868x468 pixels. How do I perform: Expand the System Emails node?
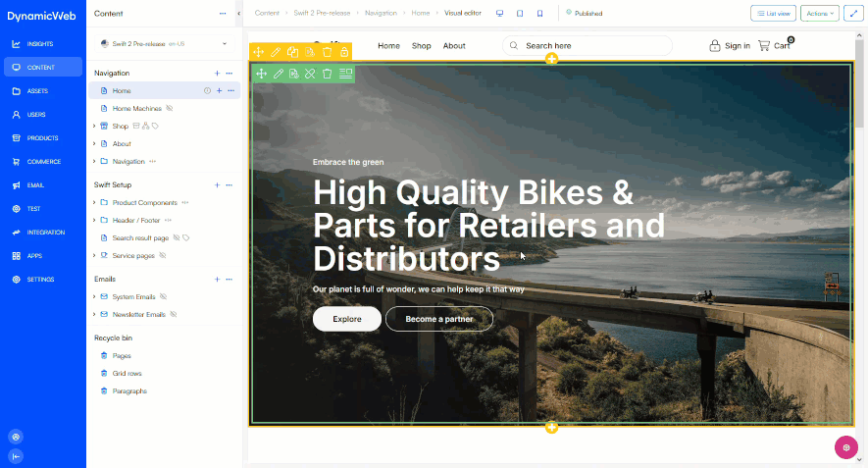pyautogui.click(x=94, y=297)
